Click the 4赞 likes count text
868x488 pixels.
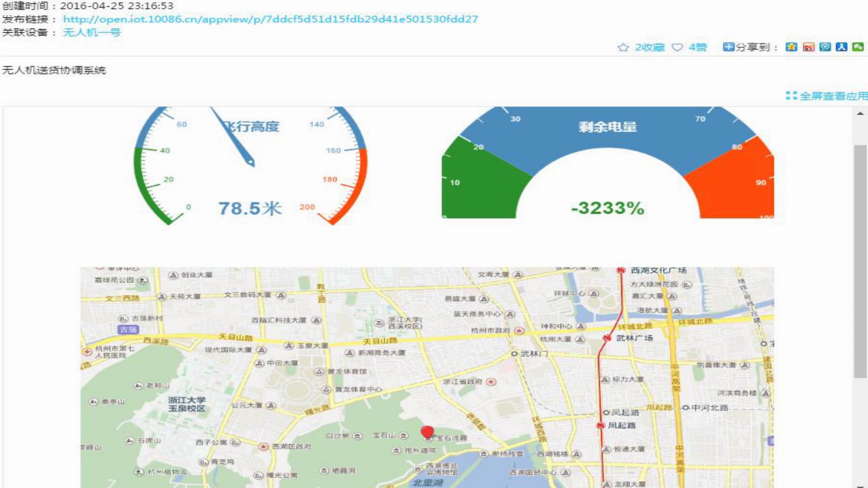click(x=697, y=47)
